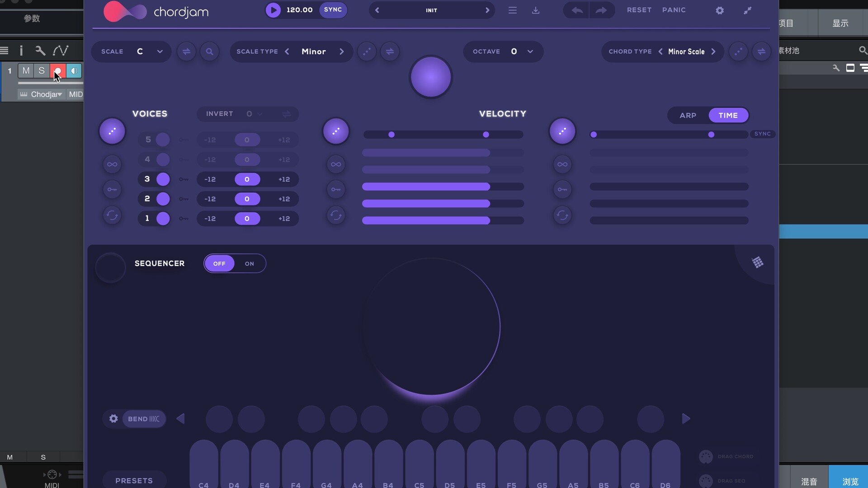Click the bend settings gear icon

pyautogui.click(x=113, y=419)
